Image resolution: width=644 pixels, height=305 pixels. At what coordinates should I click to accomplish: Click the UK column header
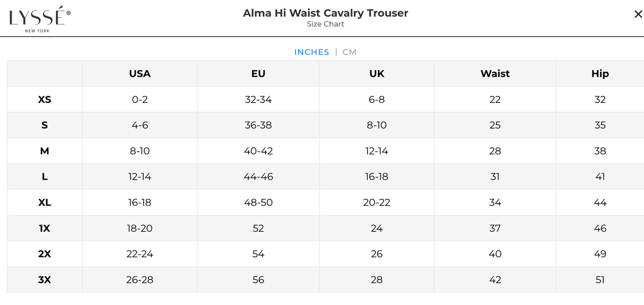point(377,74)
